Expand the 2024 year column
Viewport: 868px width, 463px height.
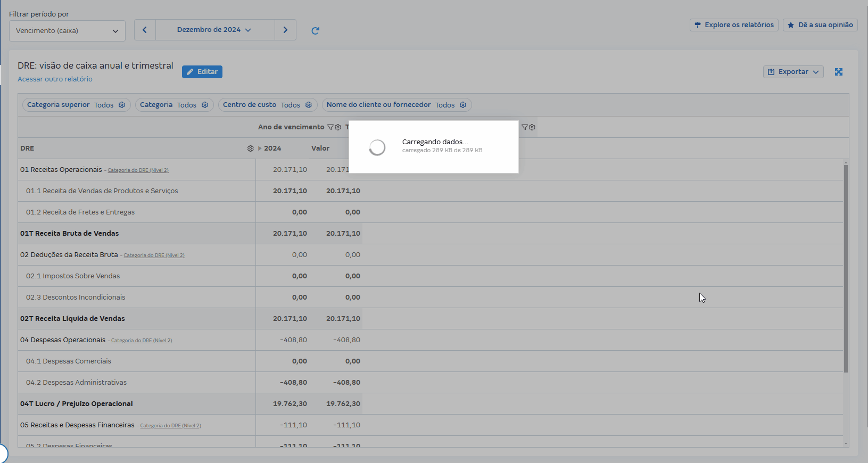point(260,148)
